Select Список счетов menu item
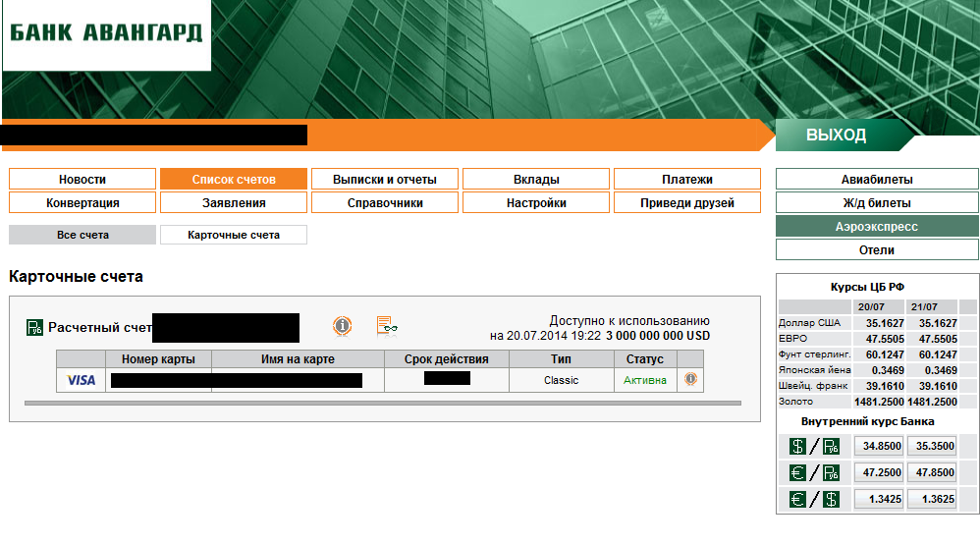 pos(234,179)
